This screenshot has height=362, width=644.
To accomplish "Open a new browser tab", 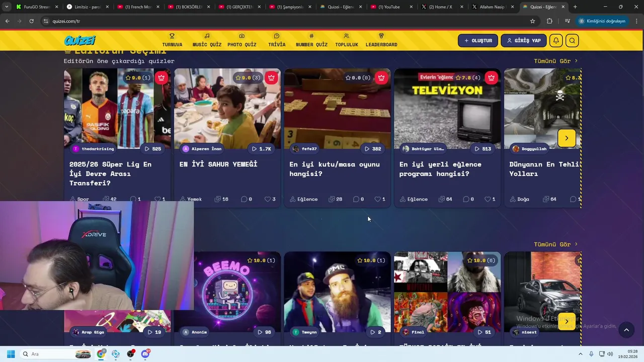I will tap(575, 7).
